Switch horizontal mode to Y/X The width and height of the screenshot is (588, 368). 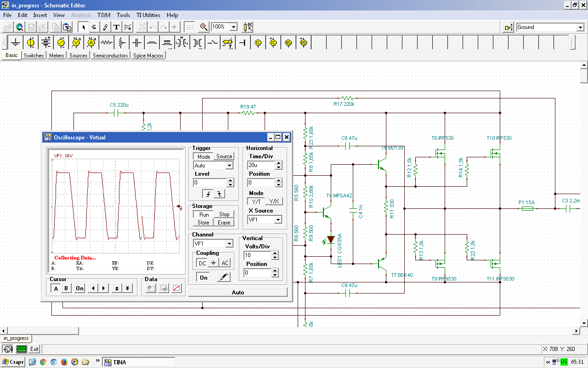coord(274,201)
